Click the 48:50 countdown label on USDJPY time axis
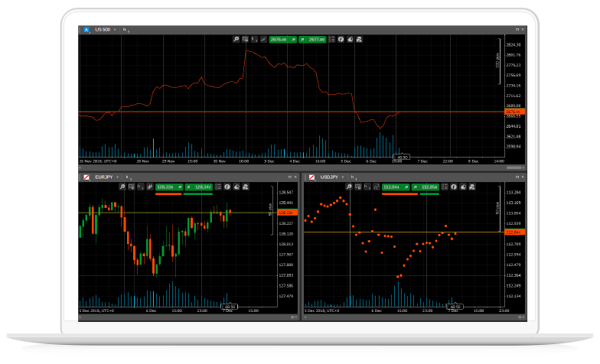600x364 pixels. point(455,306)
